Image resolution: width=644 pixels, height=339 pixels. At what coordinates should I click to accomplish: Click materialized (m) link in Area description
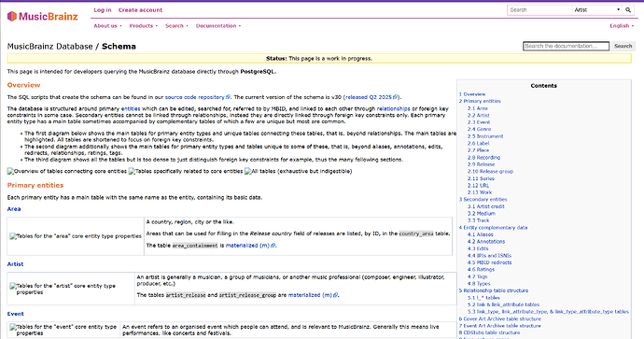pyautogui.click(x=250, y=246)
